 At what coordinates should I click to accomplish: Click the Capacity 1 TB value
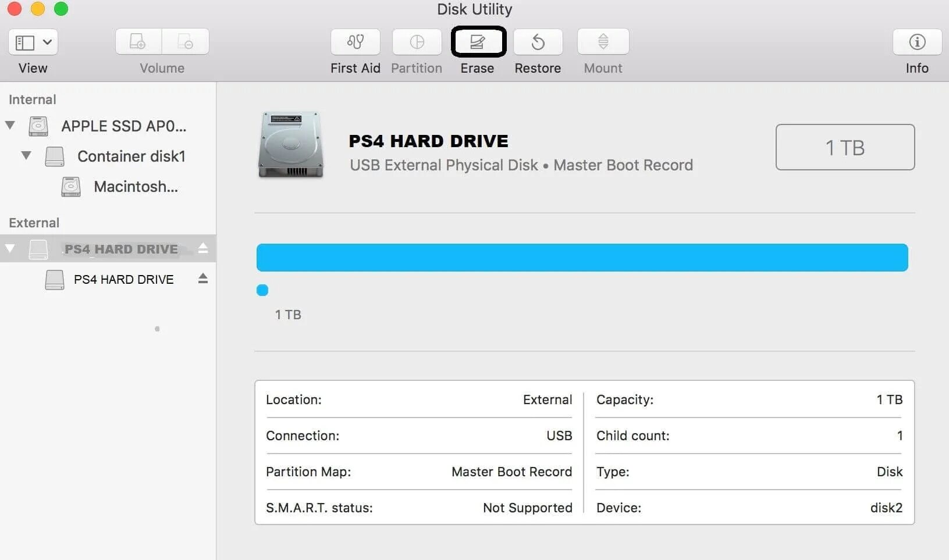click(890, 400)
